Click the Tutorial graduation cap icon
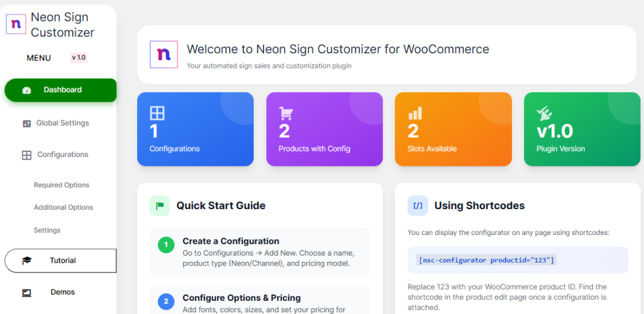Viewport: 644px width, 314px height. pyautogui.click(x=26, y=261)
